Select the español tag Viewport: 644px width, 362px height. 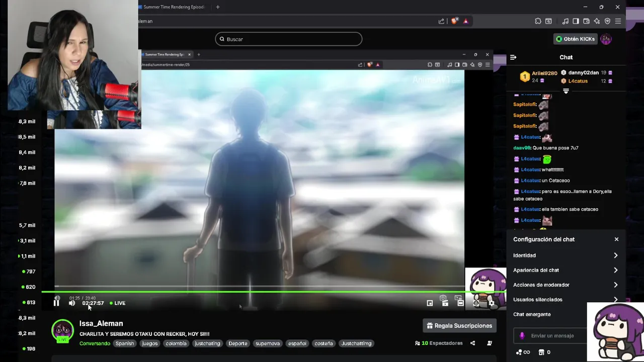[297, 343]
